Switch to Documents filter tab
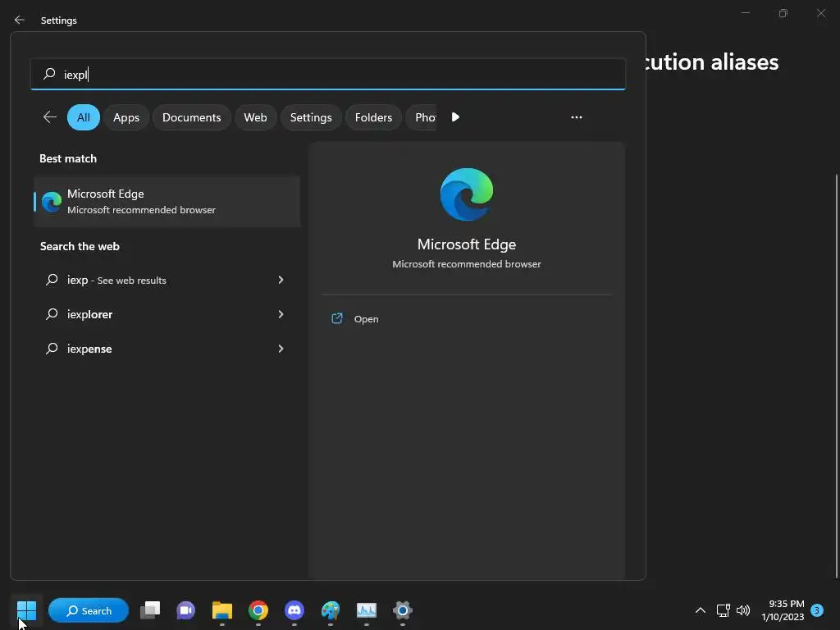The width and height of the screenshot is (840, 630). [191, 117]
